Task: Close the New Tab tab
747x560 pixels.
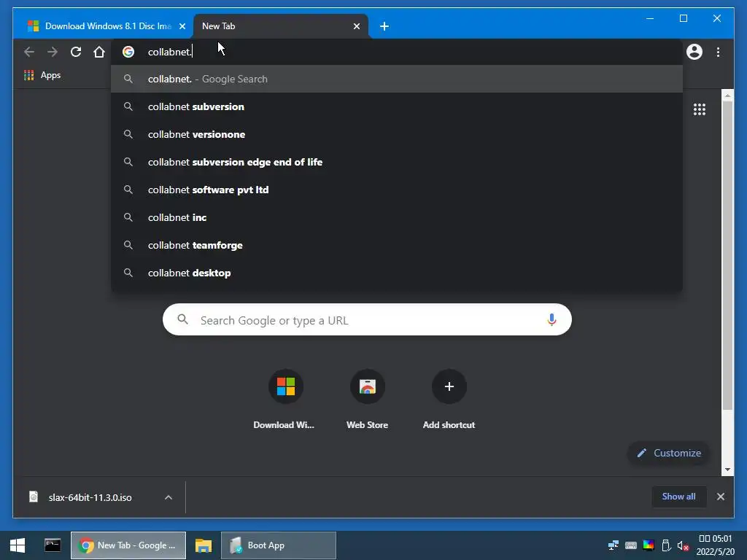Action: pos(356,26)
